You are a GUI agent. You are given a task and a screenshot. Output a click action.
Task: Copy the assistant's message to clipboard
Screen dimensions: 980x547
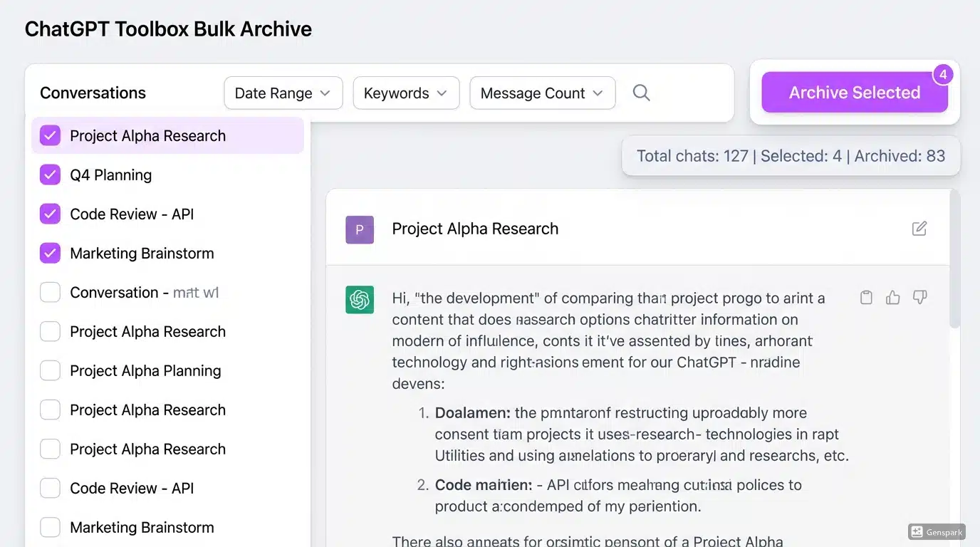pyautogui.click(x=865, y=297)
